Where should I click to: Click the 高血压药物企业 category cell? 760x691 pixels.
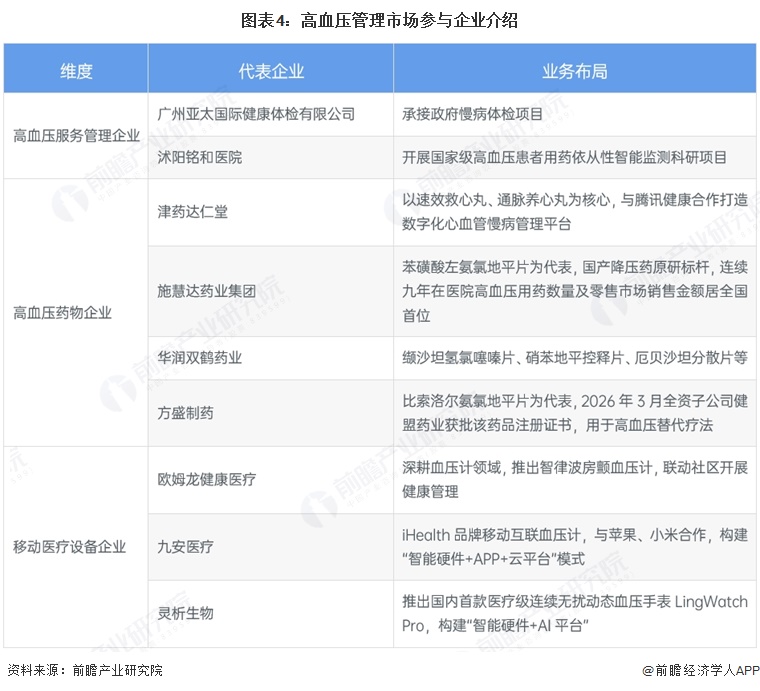point(76,313)
